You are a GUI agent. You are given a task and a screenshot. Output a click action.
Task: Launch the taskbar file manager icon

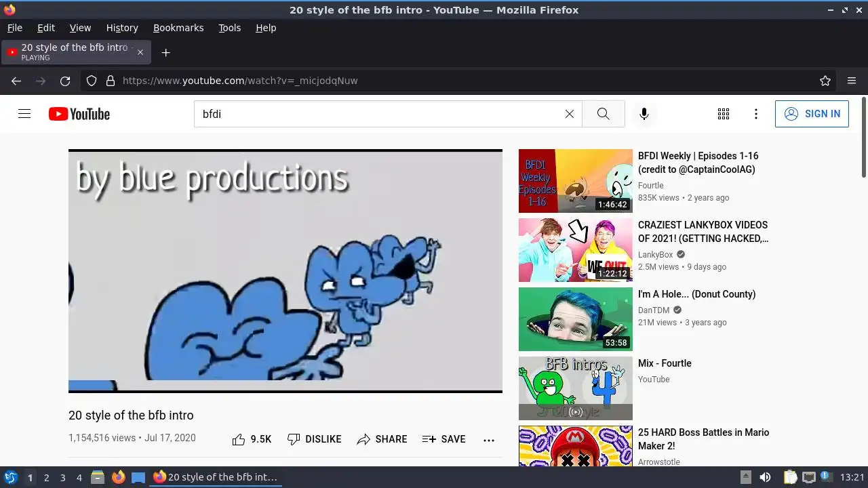pos(98,477)
